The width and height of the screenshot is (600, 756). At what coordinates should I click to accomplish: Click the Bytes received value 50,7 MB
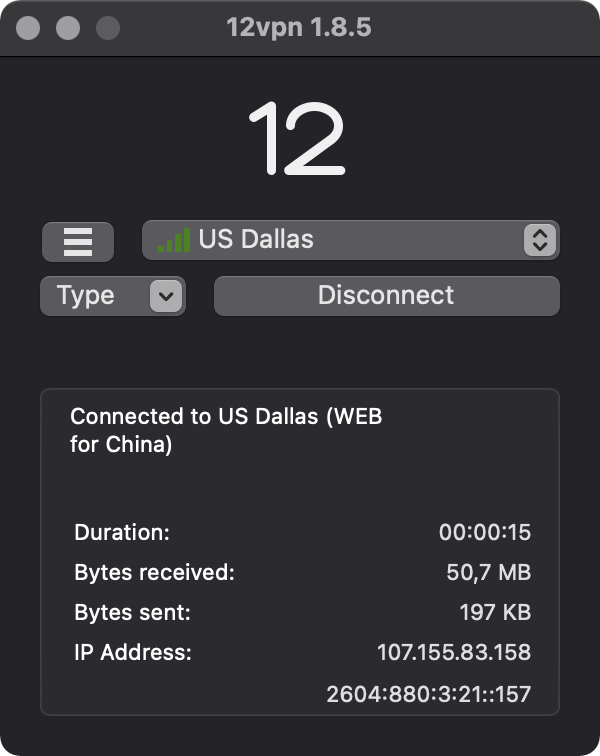pyautogui.click(x=488, y=573)
